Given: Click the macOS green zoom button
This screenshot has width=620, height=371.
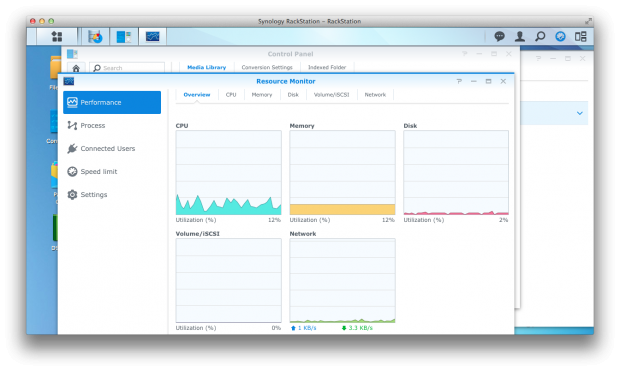Looking at the screenshot, I should click(x=51, y=21).
